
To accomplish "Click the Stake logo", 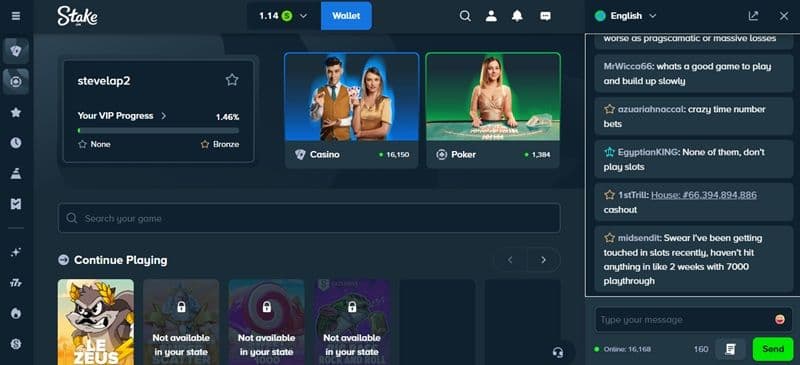I will (x=77, y=16).
